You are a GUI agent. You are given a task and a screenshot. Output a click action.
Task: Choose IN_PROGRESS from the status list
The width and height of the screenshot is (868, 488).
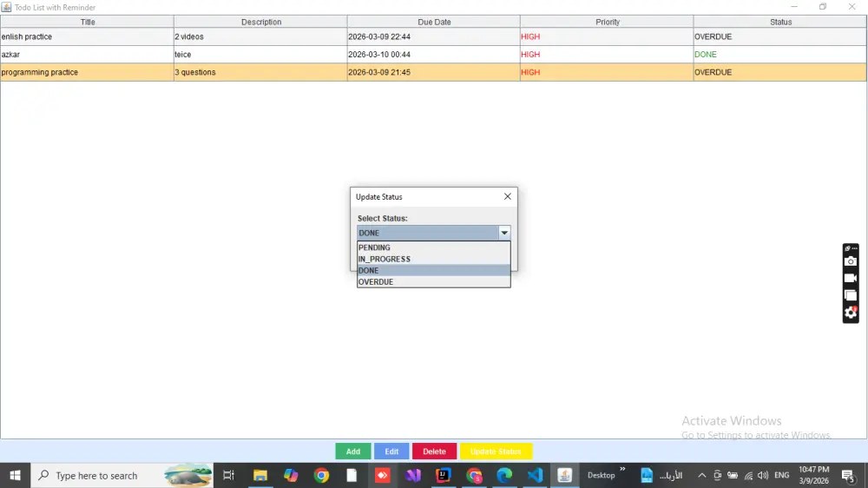point(433,259)
